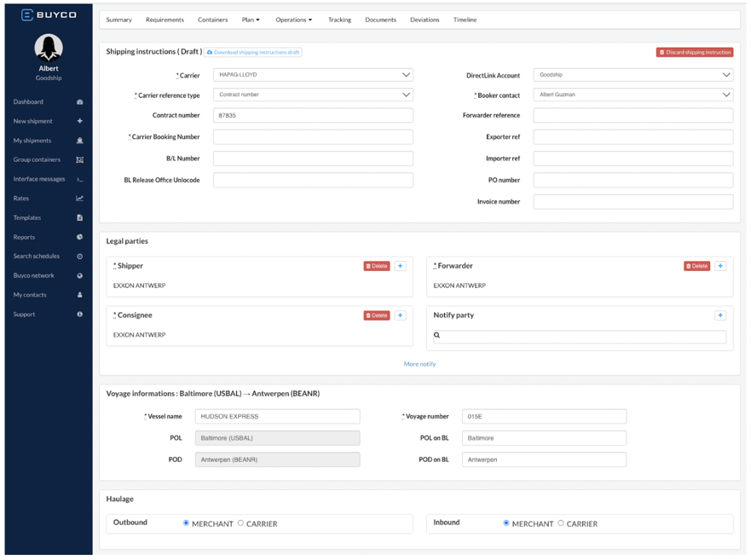Select CARRIER for Inbound haulage
This screenshot has width=751, height=560.
pos(562,523)
